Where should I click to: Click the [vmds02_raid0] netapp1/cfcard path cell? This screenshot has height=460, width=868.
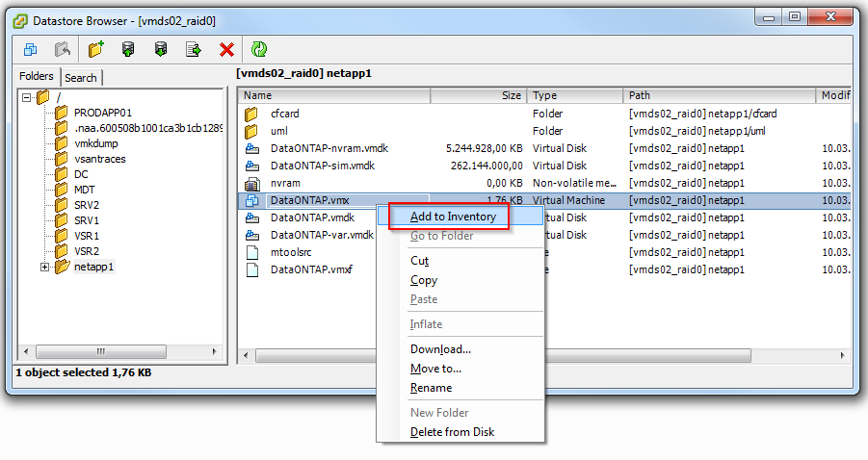pos(702,114)
